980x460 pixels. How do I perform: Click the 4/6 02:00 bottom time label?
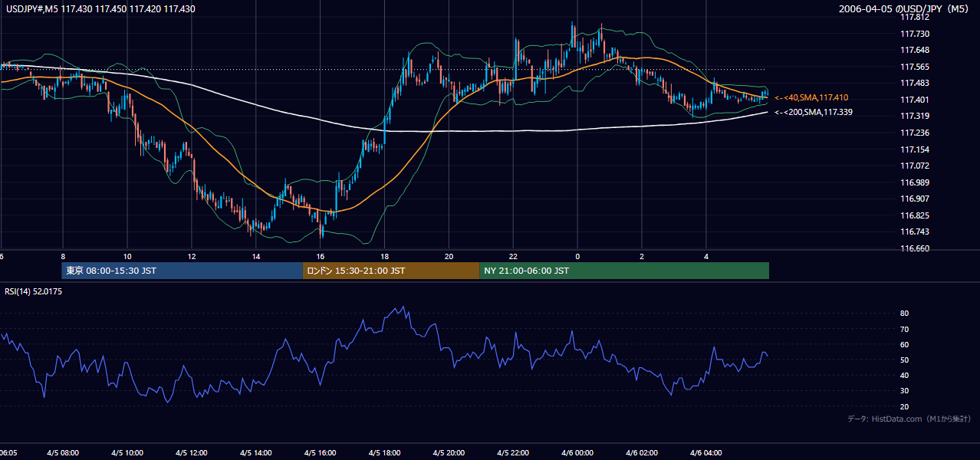(x=642, y=453)
